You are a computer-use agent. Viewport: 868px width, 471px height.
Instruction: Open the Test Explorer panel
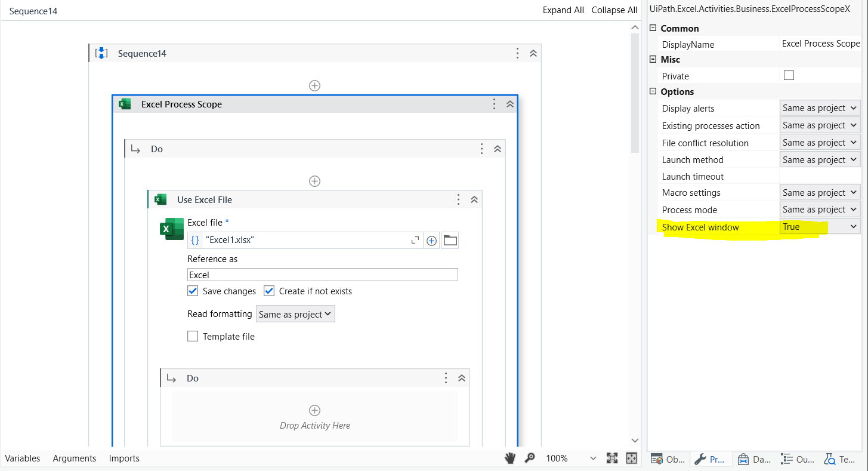pos(841,459)
